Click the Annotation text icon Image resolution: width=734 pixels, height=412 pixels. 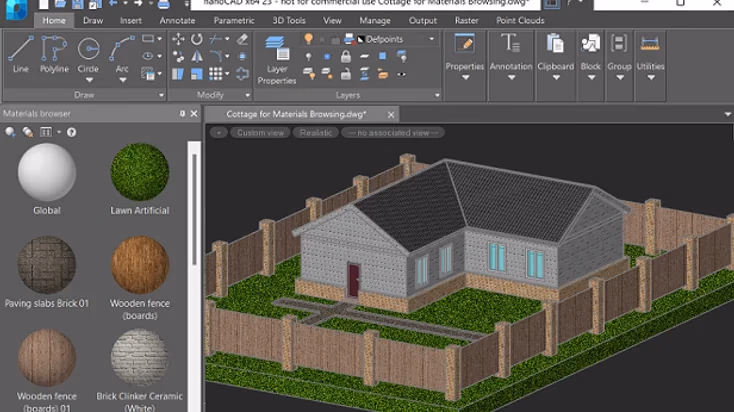(x=510, y=43)
